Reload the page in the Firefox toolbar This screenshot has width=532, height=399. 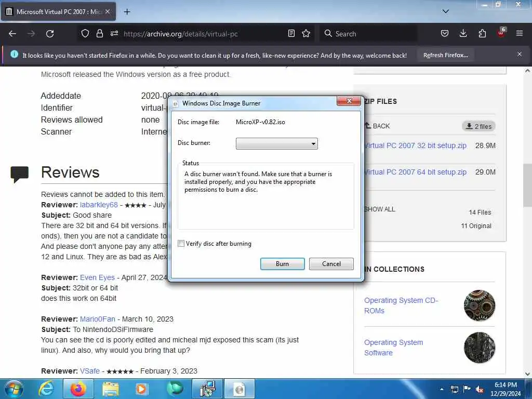(x=50, y=34)
